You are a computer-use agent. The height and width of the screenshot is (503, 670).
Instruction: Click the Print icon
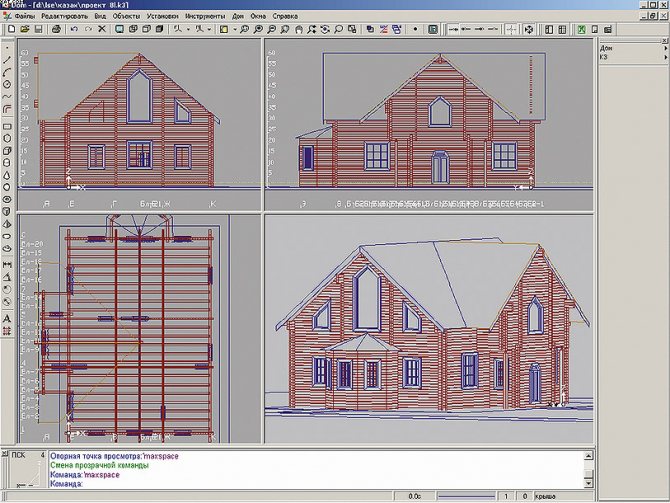click(x=56, y=29)
